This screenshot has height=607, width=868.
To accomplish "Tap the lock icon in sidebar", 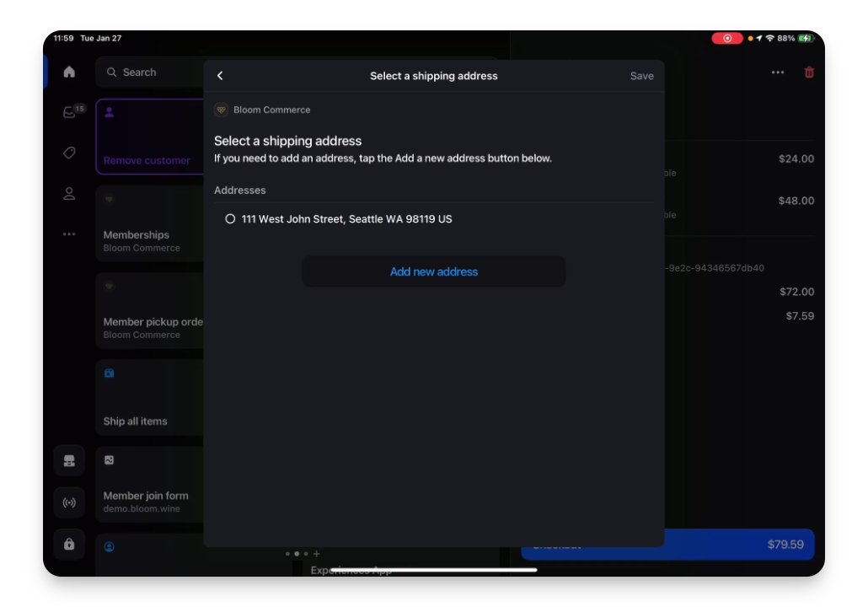I will coord(69,544).
